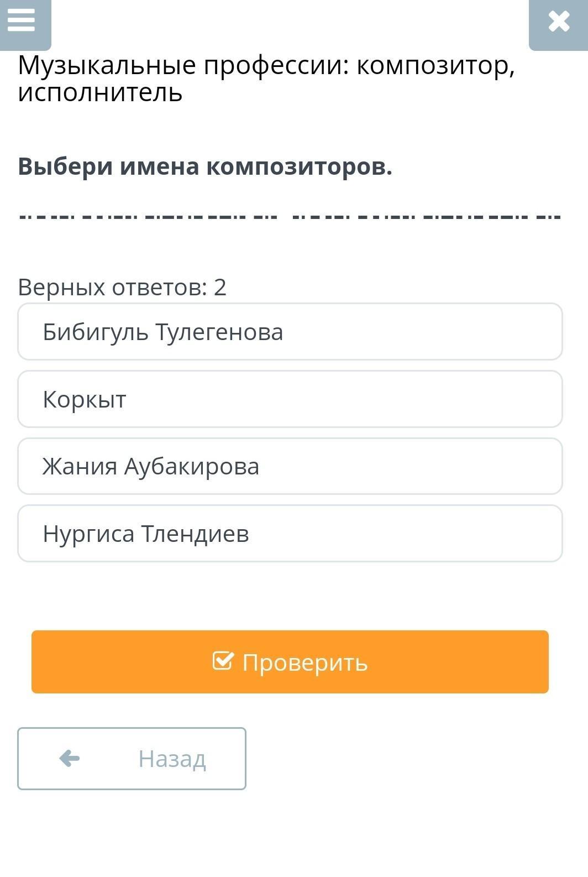Screen dimensions: 588x877
Task: Open the hamburger menu icon
Action: pos(21,20)
